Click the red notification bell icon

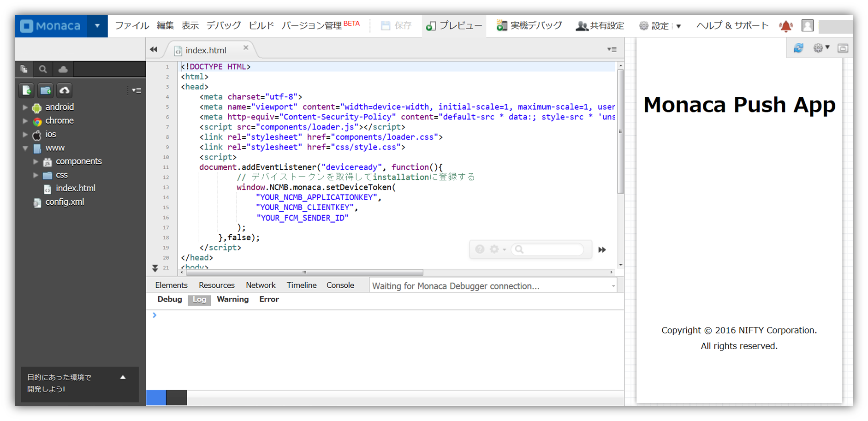click(x=786, y=26)
